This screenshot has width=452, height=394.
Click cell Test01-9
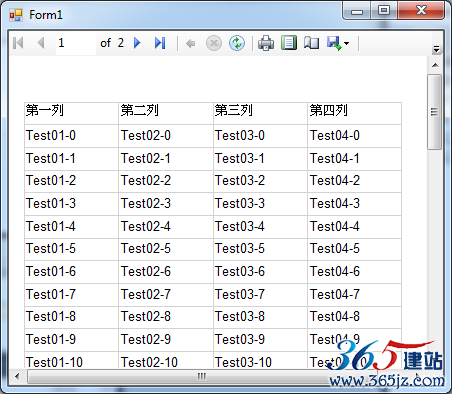click(x=71, y=340)
